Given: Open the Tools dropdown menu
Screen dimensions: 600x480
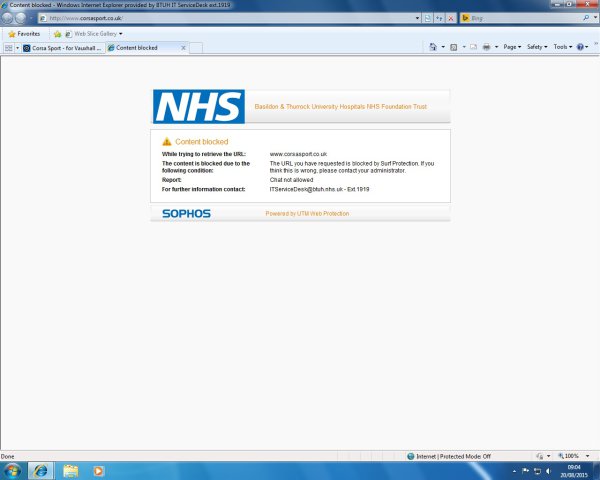Looking at the screenshot, I should pyautogui.click(x=562, y=47).
